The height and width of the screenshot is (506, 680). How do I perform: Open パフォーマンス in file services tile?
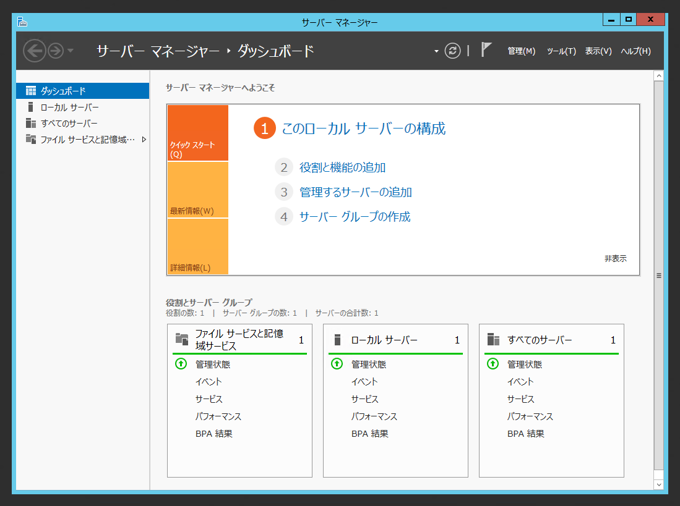click(x=218, y=416)
